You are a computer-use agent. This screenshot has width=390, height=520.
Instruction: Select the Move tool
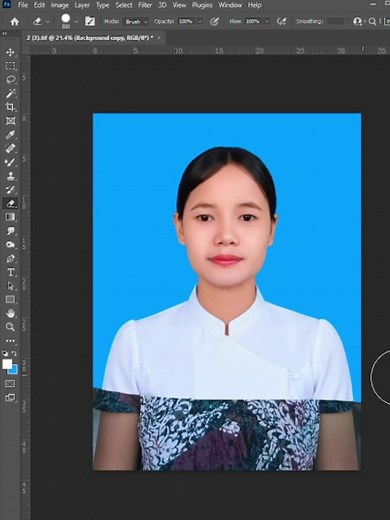[x=10, y=52]
